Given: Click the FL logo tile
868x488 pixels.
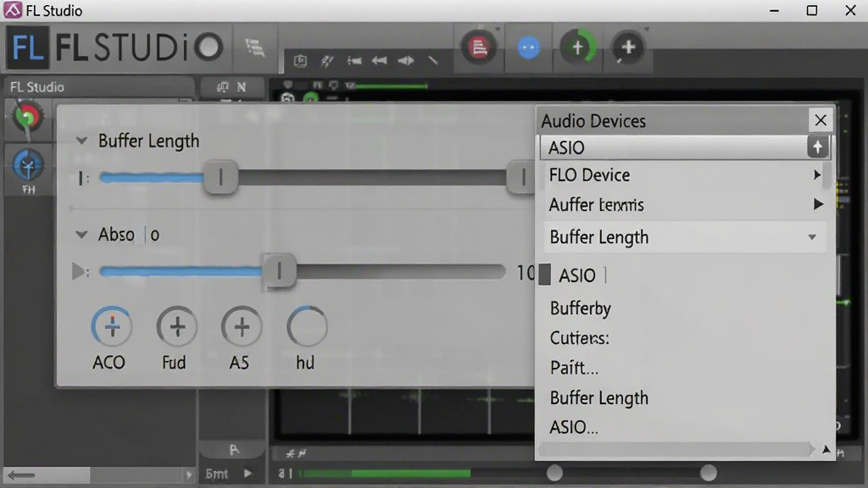Looking at the screenshot, I should pos(27,47).
